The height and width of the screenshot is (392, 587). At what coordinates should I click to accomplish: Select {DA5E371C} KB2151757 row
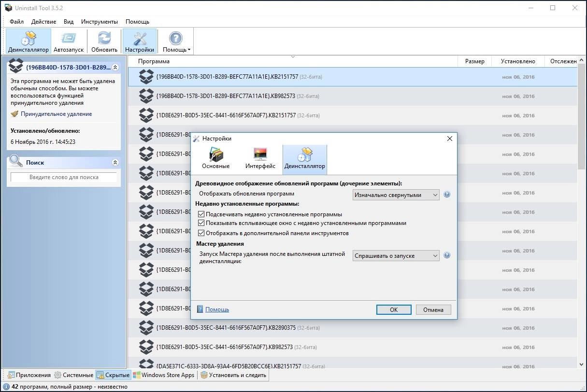353,364
